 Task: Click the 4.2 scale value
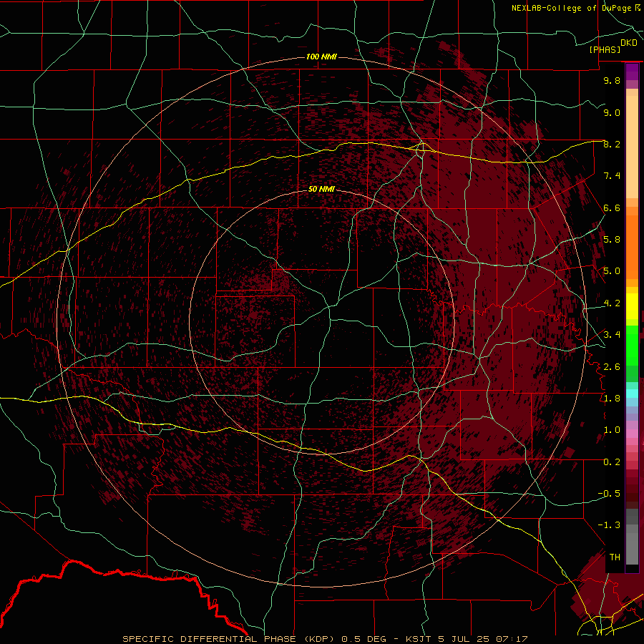tap(612, 303)
